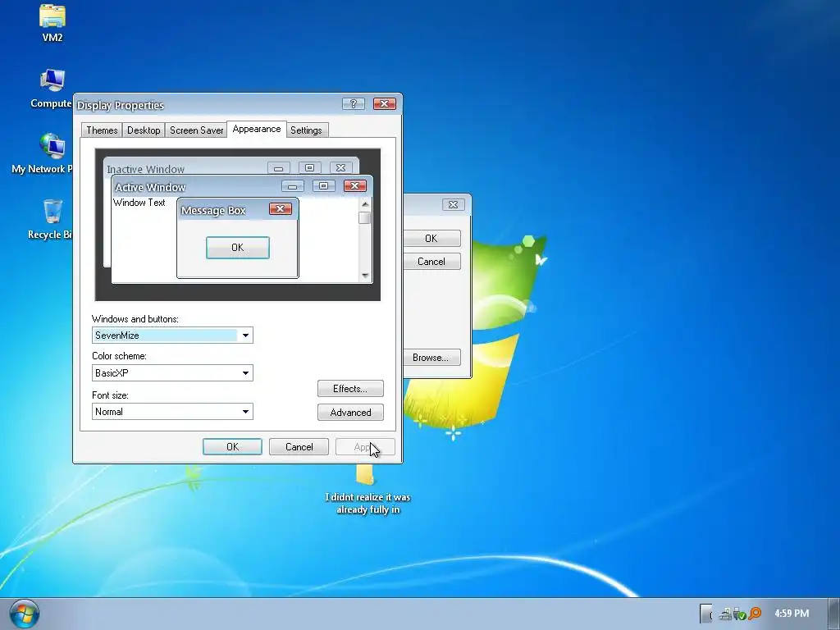Screen dimensions: 840x630
Task: Click the Active Window minimize icon in preview
Action: (293, 186)
